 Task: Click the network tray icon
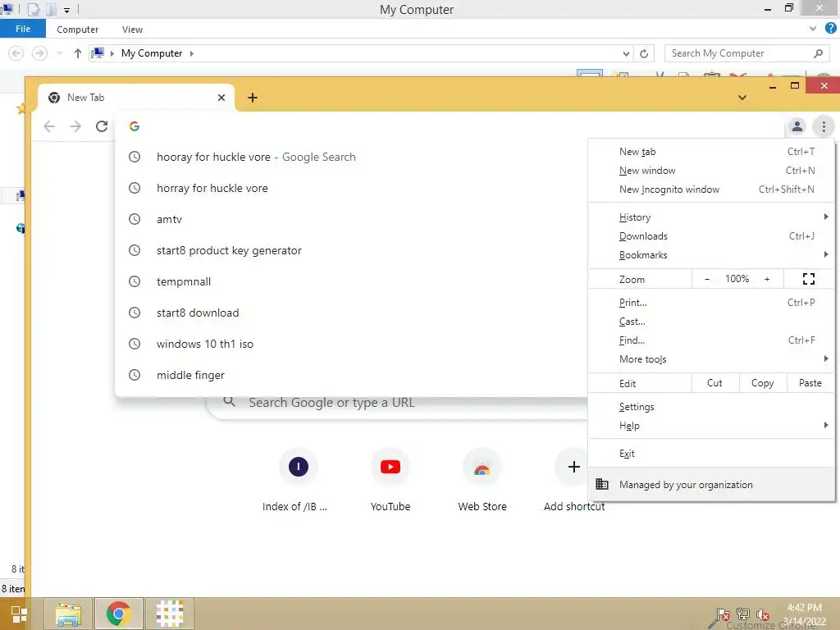(x=742, y=614)
